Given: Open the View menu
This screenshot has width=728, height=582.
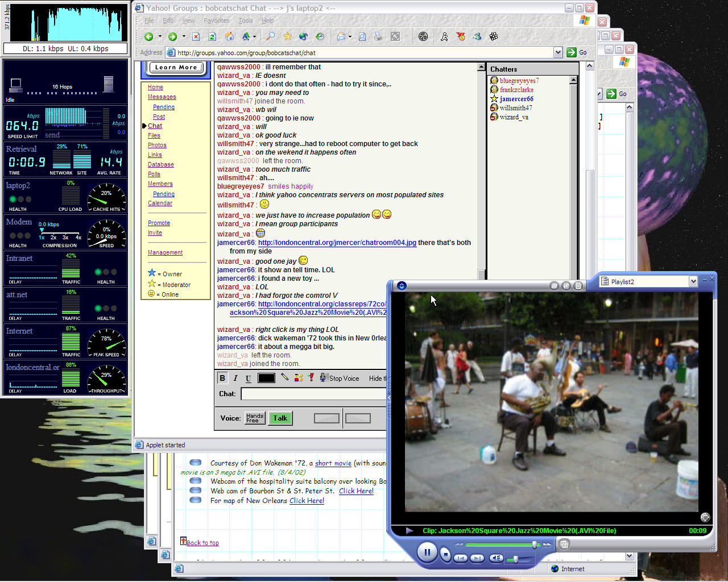Looking at the screenshot, I should (188, 20).
